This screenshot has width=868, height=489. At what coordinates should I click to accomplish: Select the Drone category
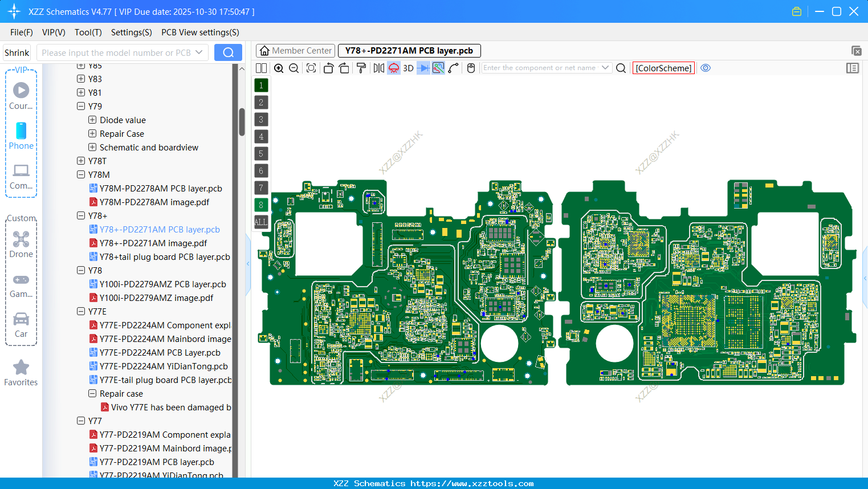point(21,244)
